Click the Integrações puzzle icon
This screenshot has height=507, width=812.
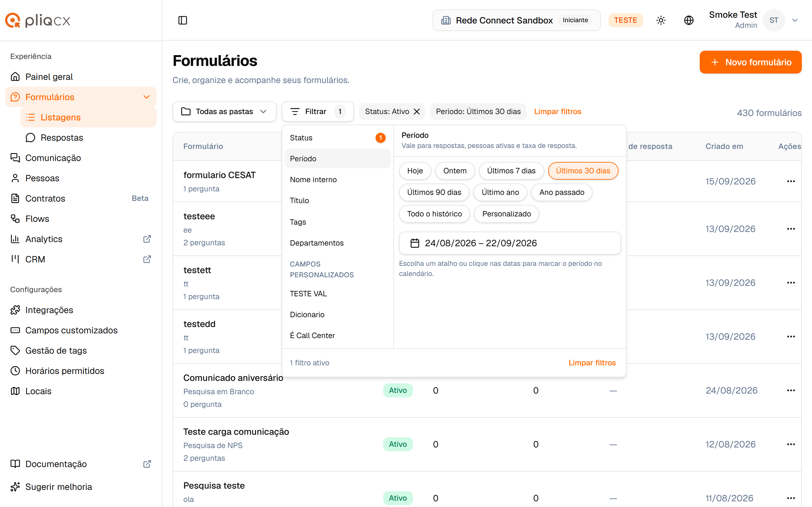pos(15,310)
